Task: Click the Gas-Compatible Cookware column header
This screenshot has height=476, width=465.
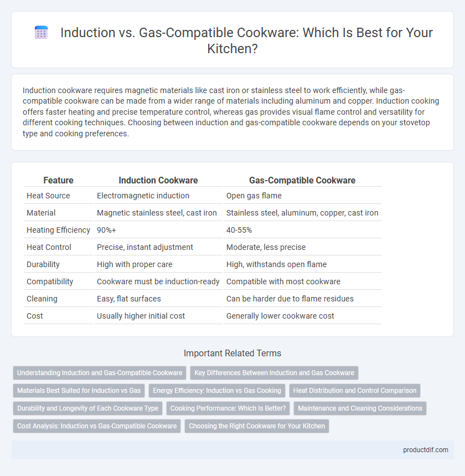Action: pos(302,180)
